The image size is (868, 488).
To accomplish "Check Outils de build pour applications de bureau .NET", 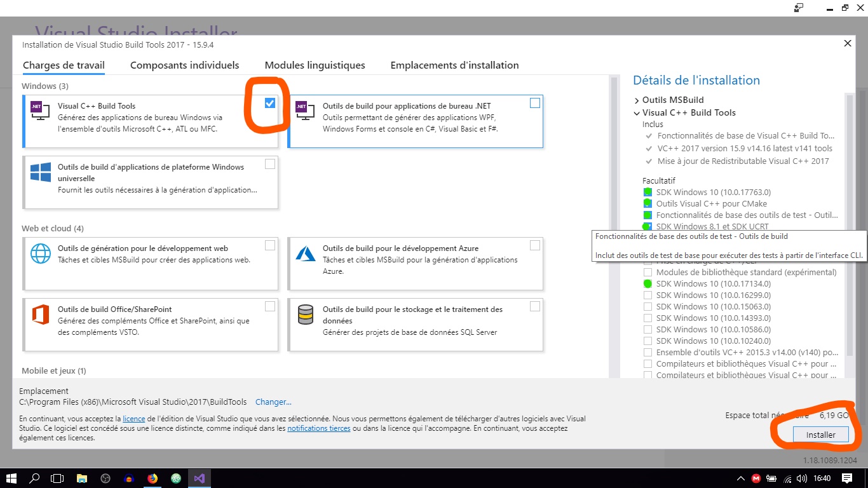I will point(535,103).
